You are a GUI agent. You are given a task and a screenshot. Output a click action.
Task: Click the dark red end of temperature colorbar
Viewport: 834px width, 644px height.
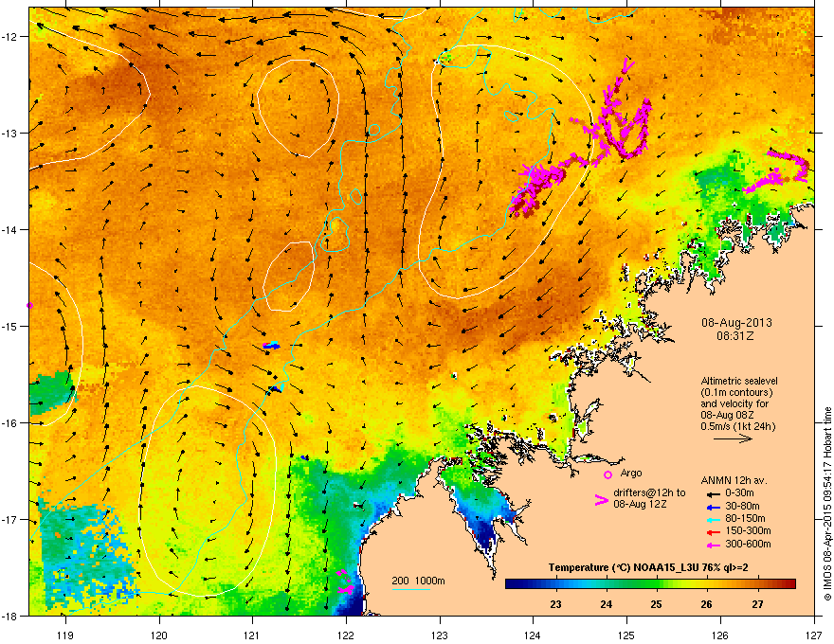[x=789, y=584]
